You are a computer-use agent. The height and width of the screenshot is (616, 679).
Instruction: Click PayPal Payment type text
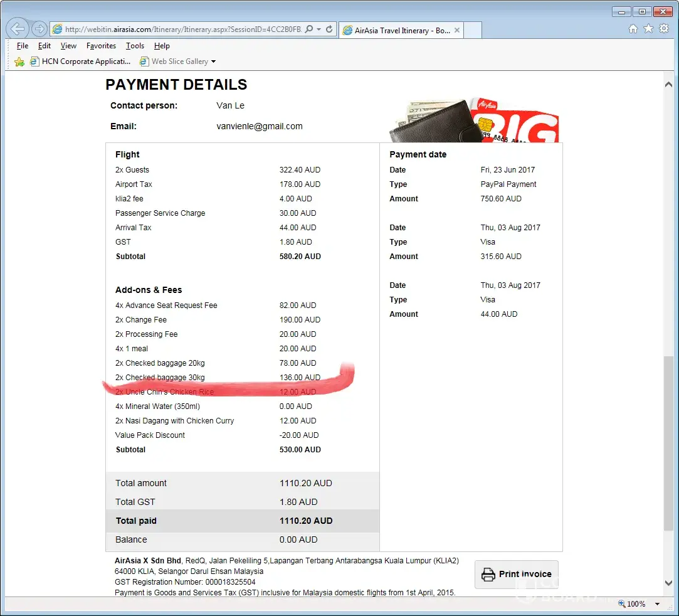(508, 184)
